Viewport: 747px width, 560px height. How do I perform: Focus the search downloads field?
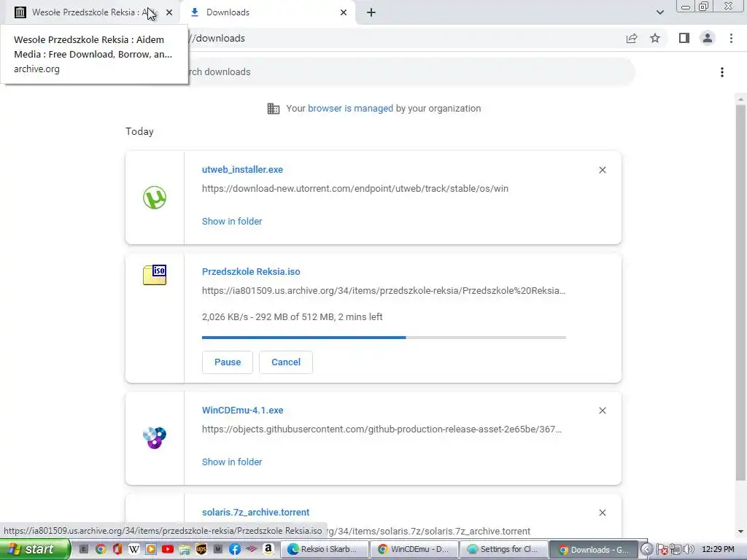point(410,72)
